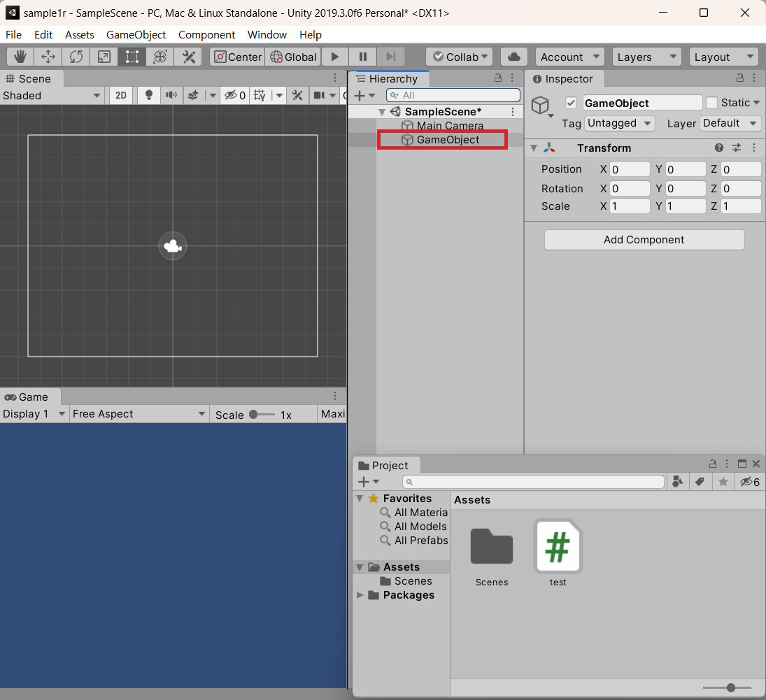The width and height of the screenshot is (766, 700).
Task: Toggle Scene hidden objects visibility count
Action: (x=235, y=95)
